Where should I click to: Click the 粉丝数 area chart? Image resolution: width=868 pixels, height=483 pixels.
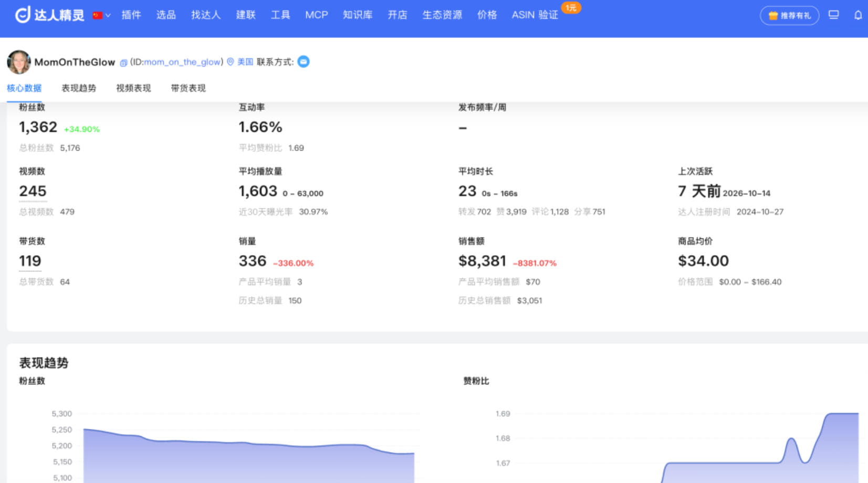[x=249, y=456]
